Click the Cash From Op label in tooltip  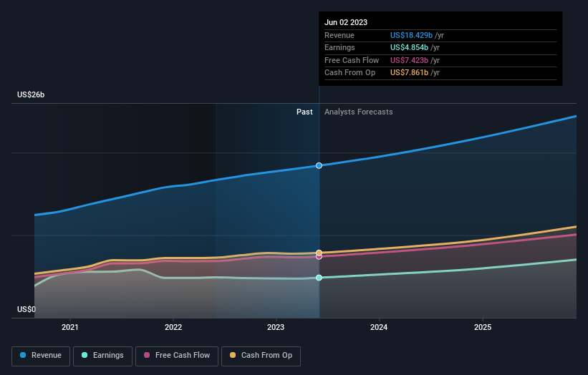(x=350, y=73)
